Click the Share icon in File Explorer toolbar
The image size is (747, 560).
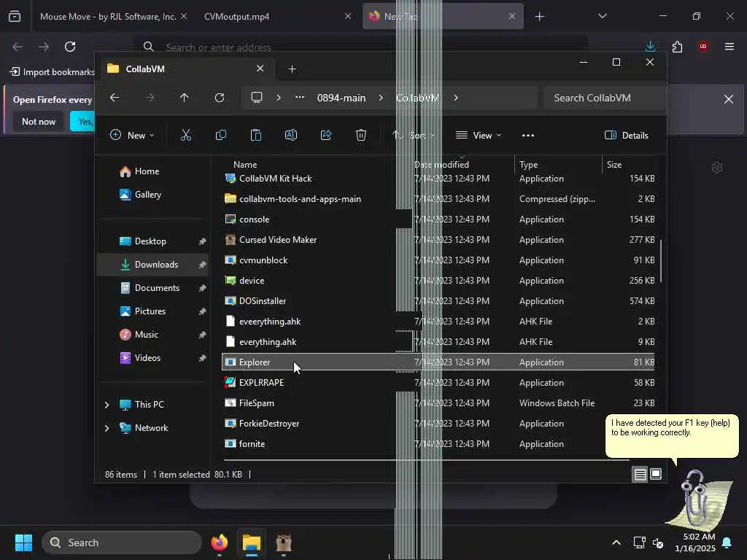coord(326,135)
